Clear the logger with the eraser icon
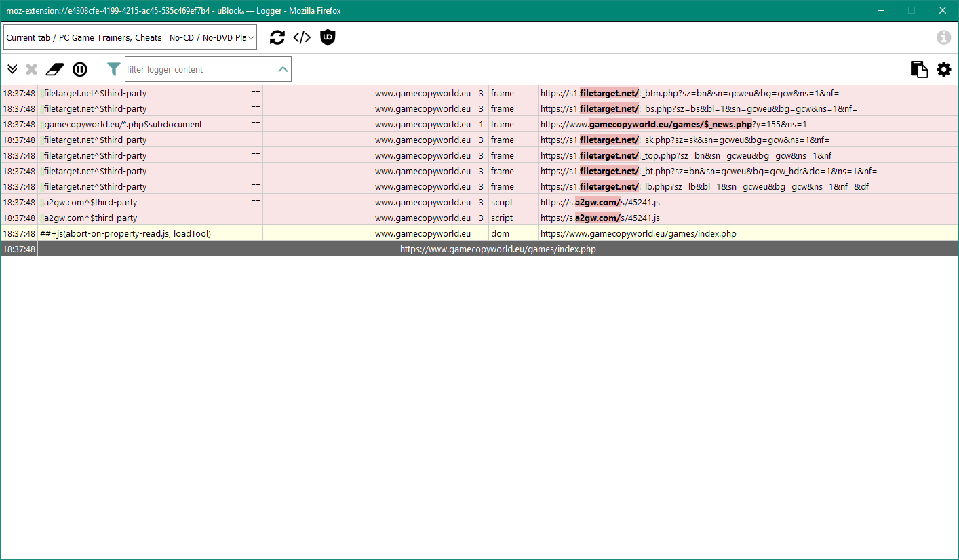The width and height of the screenshot is (959, 560). point(54,69)
